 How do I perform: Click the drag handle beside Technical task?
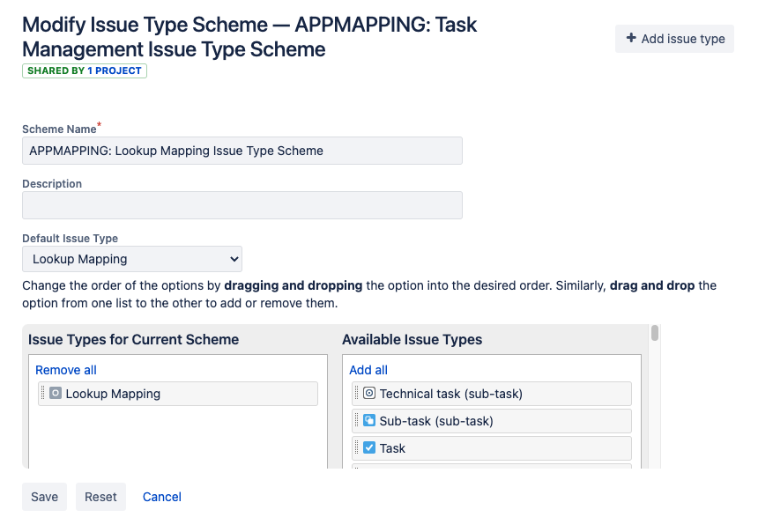[357, 393]
